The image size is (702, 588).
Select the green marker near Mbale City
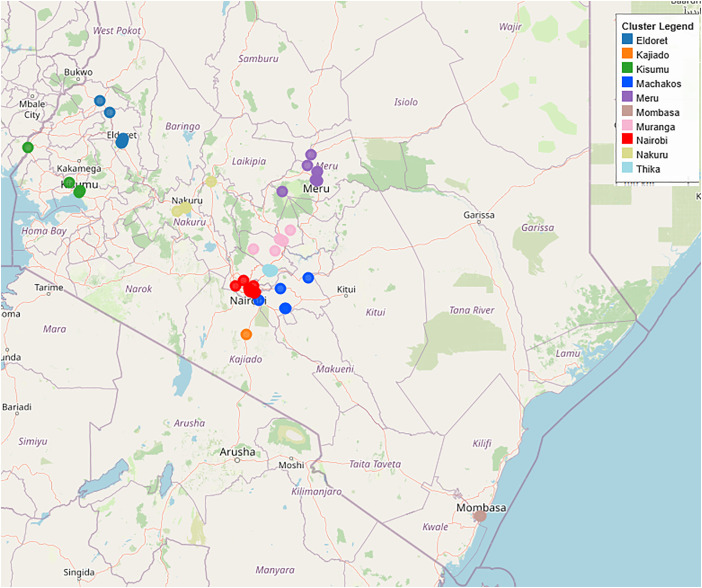(x=28, y=147)
